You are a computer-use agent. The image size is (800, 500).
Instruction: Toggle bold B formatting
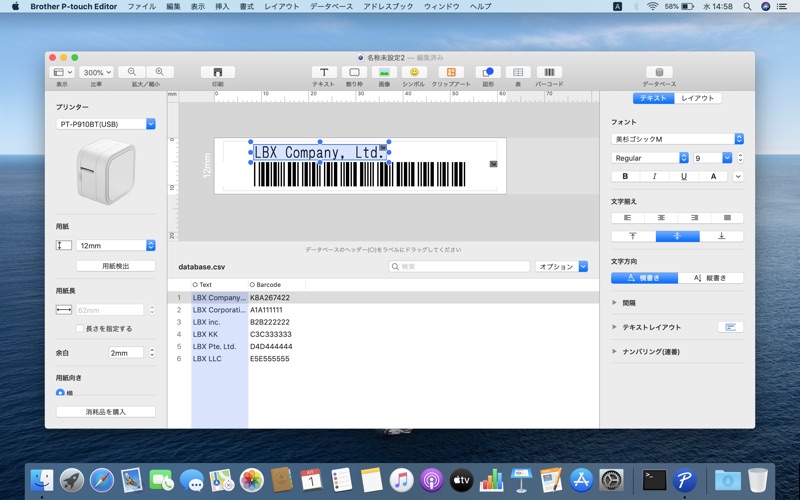(626, 177)
